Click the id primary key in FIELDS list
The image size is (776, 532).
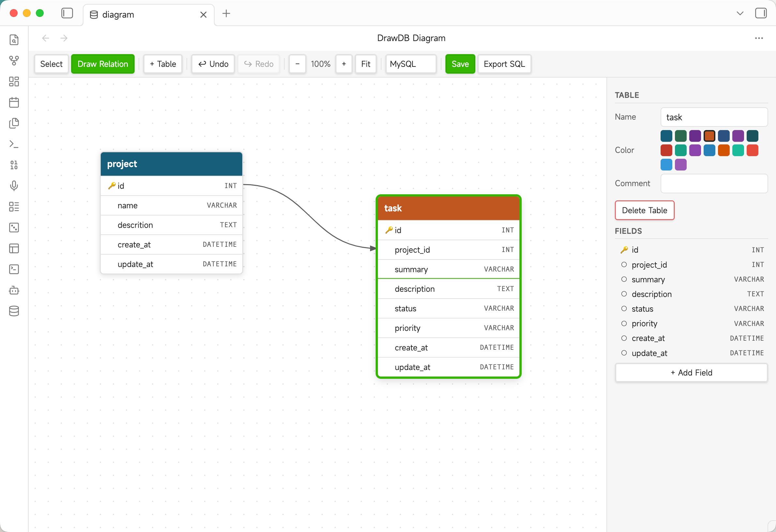pos(691,250)
